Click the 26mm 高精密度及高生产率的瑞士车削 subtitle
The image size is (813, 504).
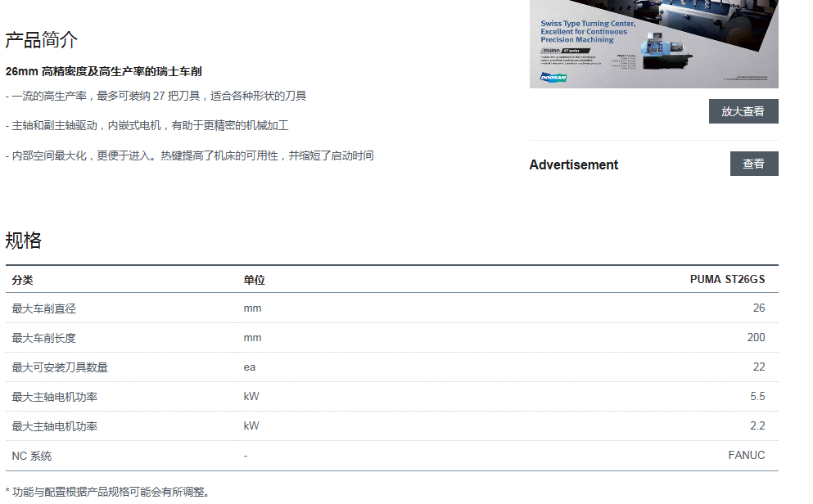[x=104, y=71]
